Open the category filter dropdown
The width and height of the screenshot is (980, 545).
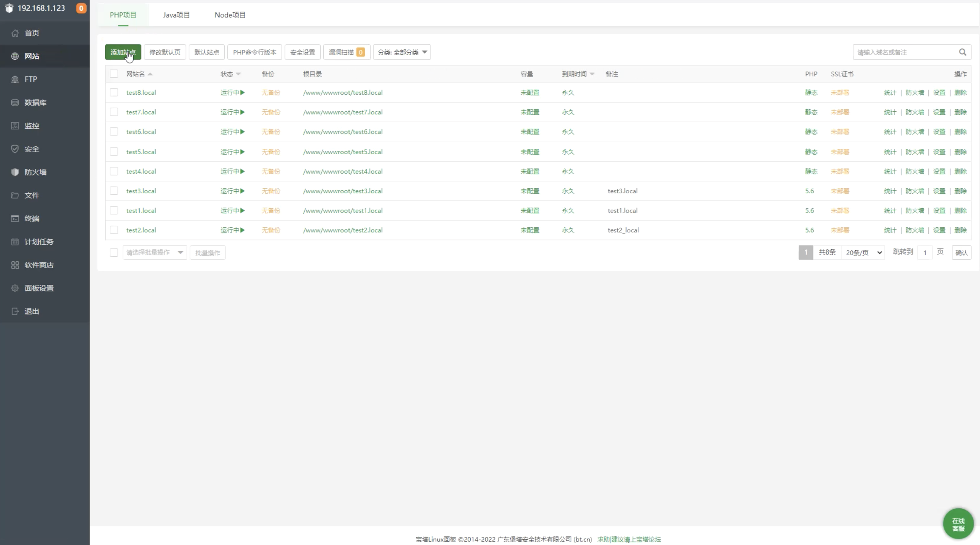[402, 52]
